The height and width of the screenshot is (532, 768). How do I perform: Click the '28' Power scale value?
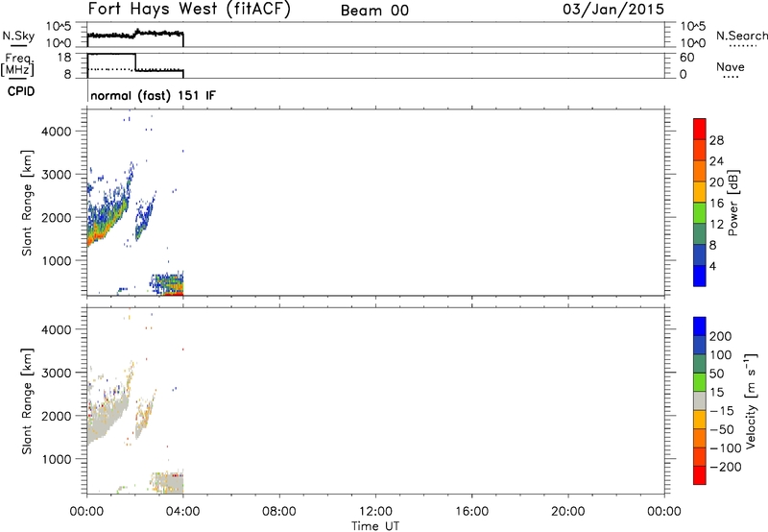click(x=716, y=140)
